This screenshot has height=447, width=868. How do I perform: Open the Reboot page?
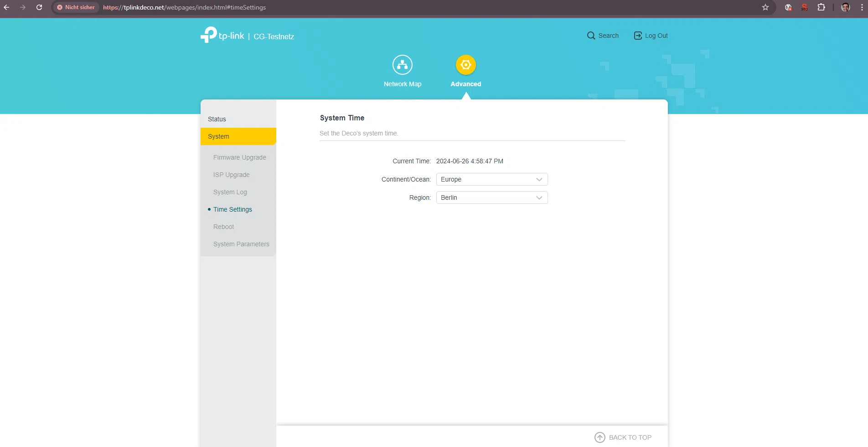(x=223, y=227)
